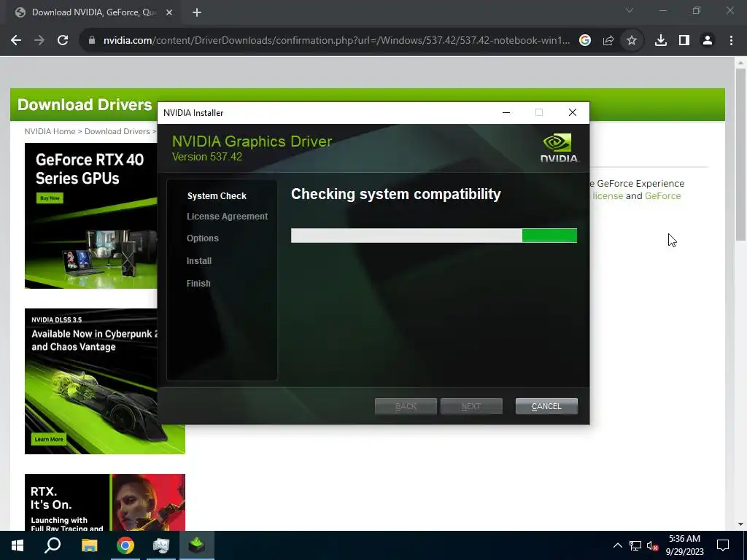Click Cancel in the NVIDIA installer
The width and height of the screenshot is (747, 560).
546,406
